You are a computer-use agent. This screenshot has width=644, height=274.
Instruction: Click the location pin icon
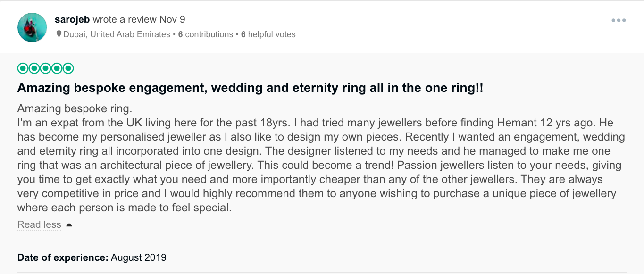point(59,34)
